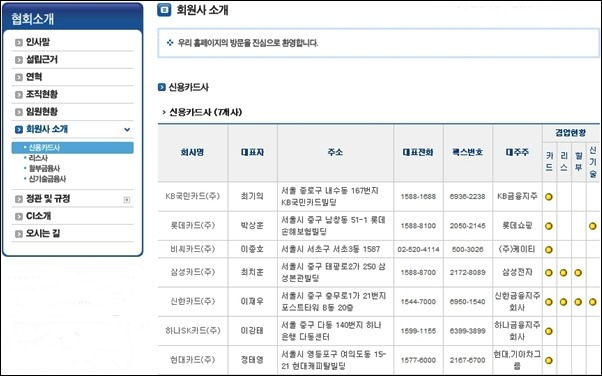Click the KB국민카드(주) company name
The width and height of the screenshot is (602, 376).
pyautogui.click(x=193, y=196)
